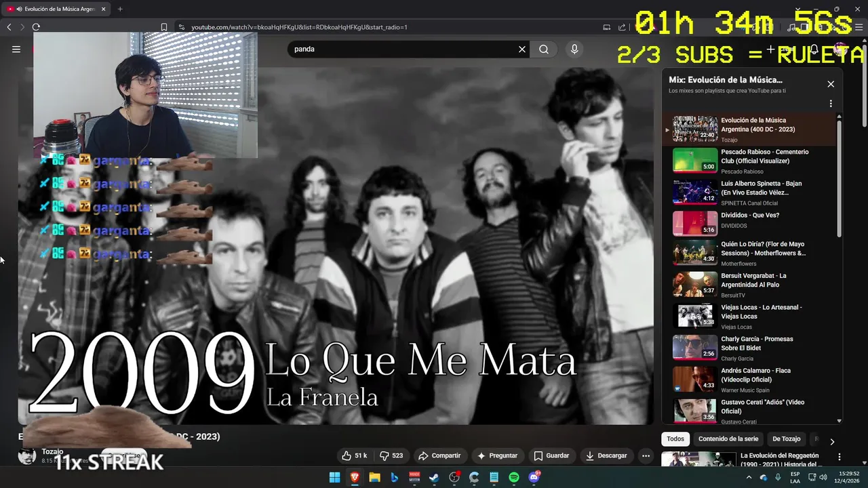The width and height of the screenshot is (868, 488).
Task: Open options for the Reggaetón video
Action: tap(840, 457)
